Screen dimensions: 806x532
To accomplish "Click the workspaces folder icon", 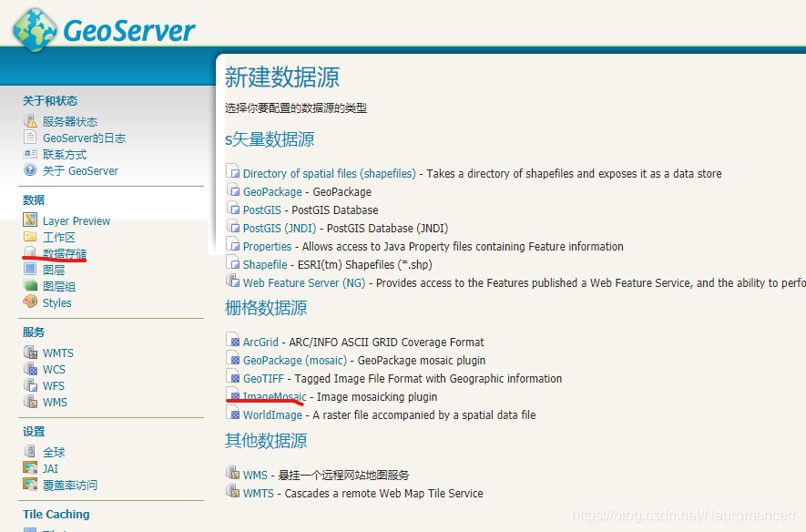I will [x=30, y=237].
